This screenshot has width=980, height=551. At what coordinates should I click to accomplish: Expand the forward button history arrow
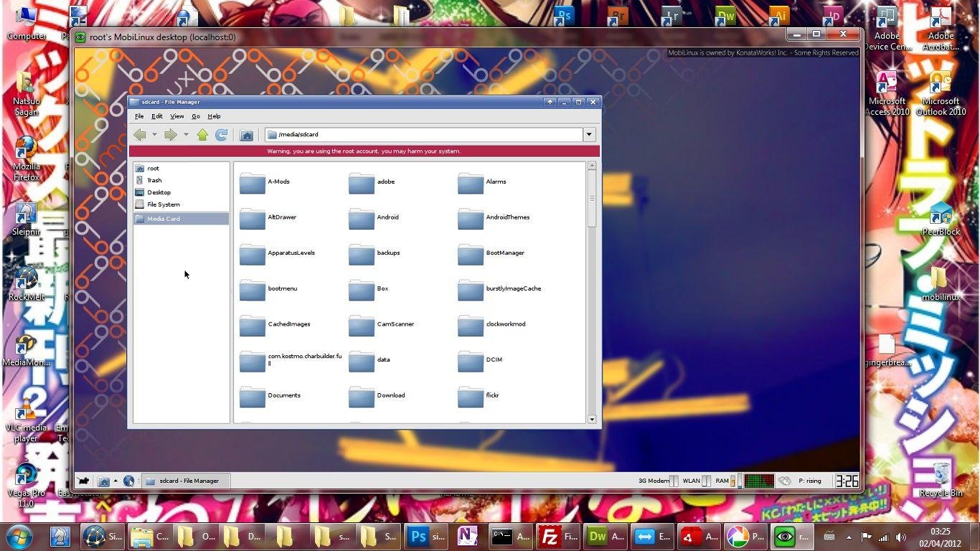coord(185,134)
